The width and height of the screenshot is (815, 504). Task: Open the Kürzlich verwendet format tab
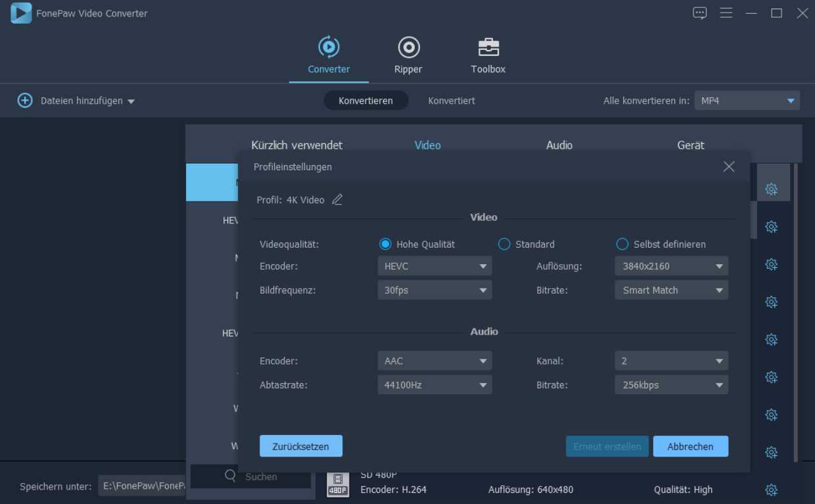click(x=297, y=145)
